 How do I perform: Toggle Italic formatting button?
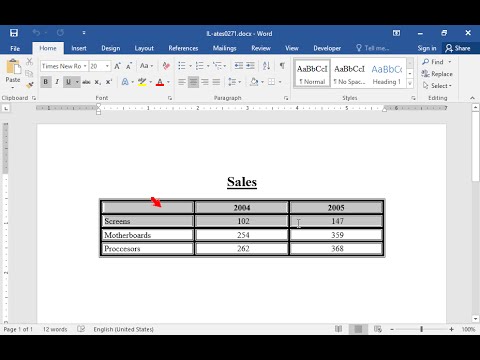click(x=57, y=82)
